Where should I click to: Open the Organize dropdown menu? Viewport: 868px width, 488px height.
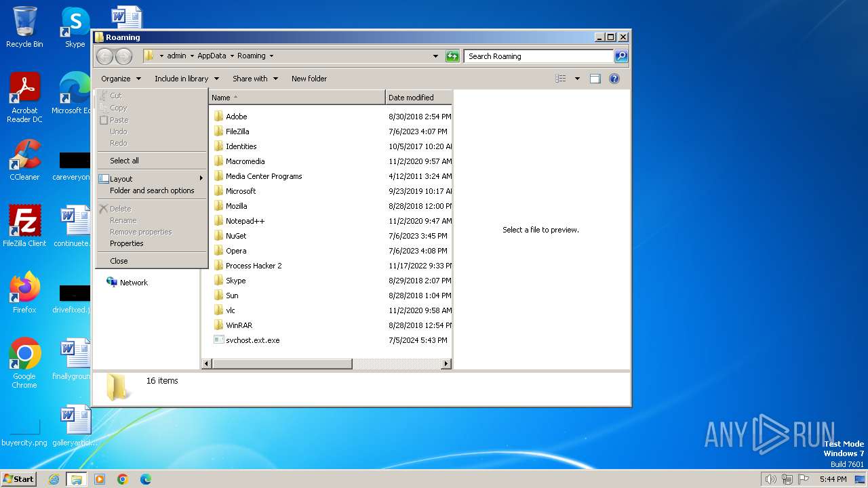[121, 79]
